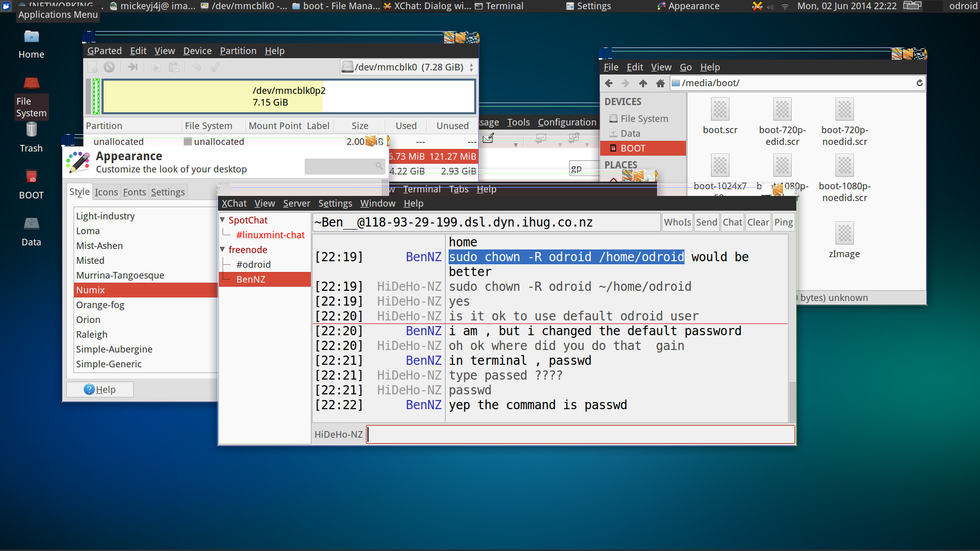980x551 pixels.
Task: Select the boot-720p-edid.scr file
Action: (782, 122)
